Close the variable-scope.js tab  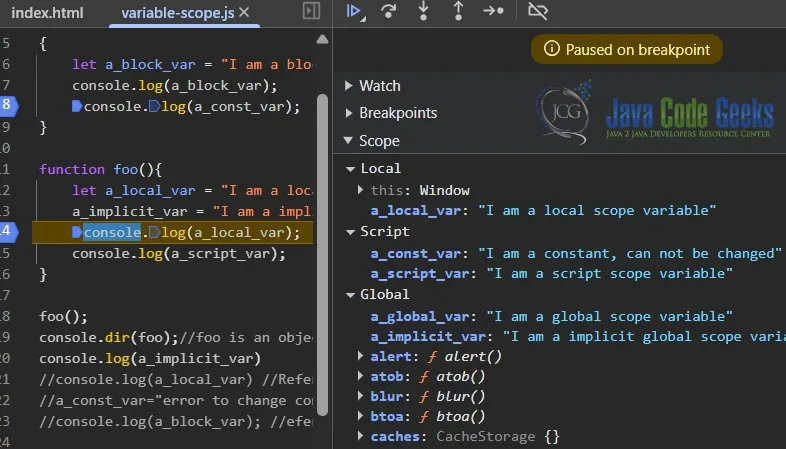pyautogui.click(x=244, y=12)
